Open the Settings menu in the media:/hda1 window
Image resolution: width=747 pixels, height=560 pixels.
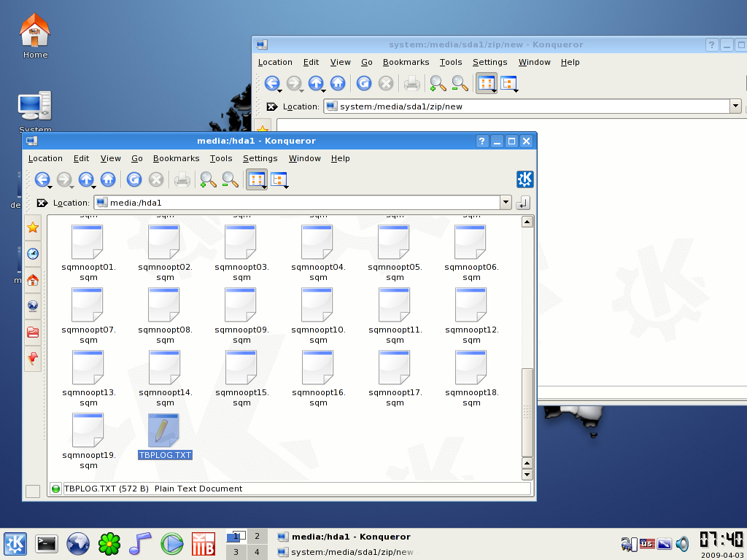(x=260, y=158)
